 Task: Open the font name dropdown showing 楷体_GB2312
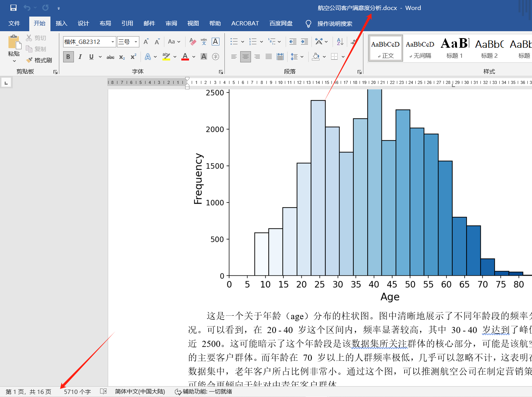pyautogui.click(x=89, y=42)
